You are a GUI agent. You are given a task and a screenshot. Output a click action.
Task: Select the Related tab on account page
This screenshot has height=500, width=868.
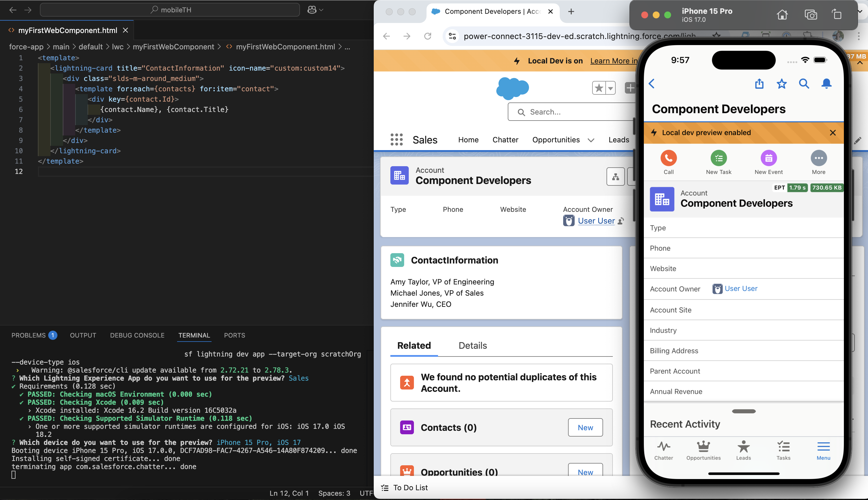[414, 346]
